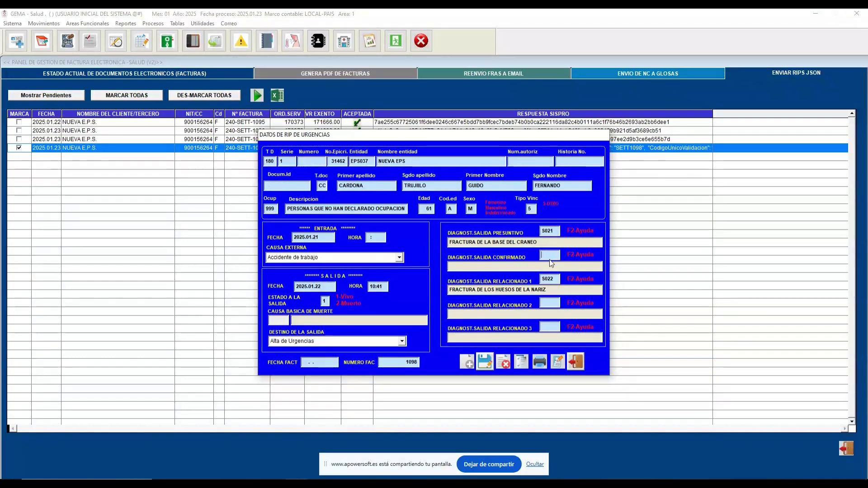Click the green play arrow icon
This screenshot has width=868, height=488.
coord(257,95)
